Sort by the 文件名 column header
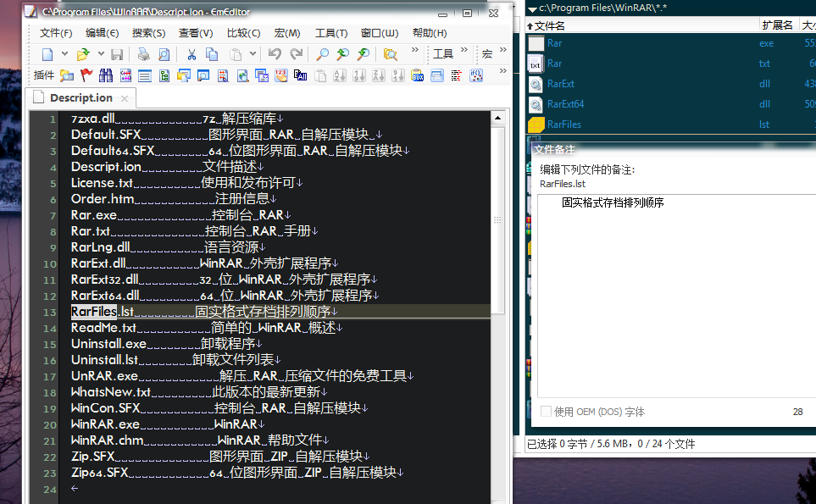 pos(641,25)
